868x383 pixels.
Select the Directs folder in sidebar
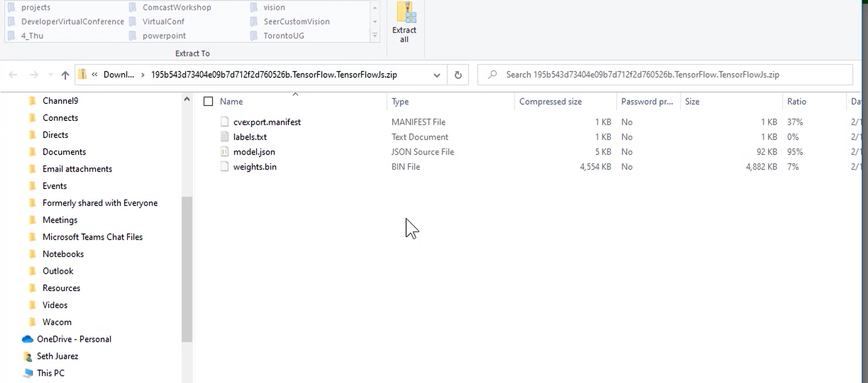(55, 135)
